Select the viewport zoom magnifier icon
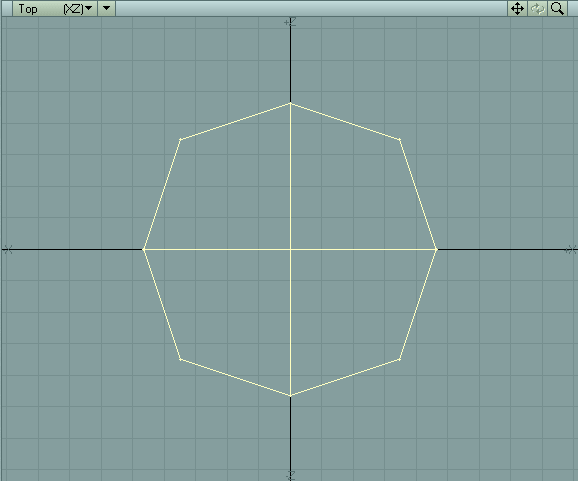 [x=557, y=8]
